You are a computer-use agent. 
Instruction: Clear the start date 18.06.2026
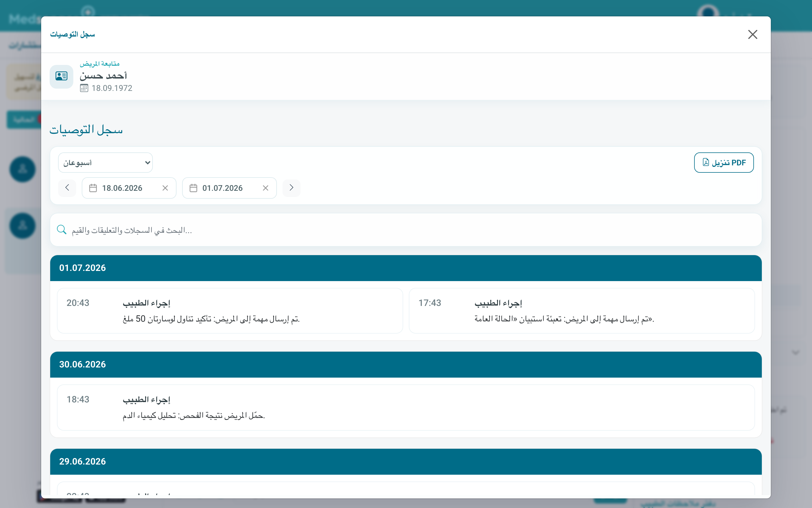tap(165, 188)
